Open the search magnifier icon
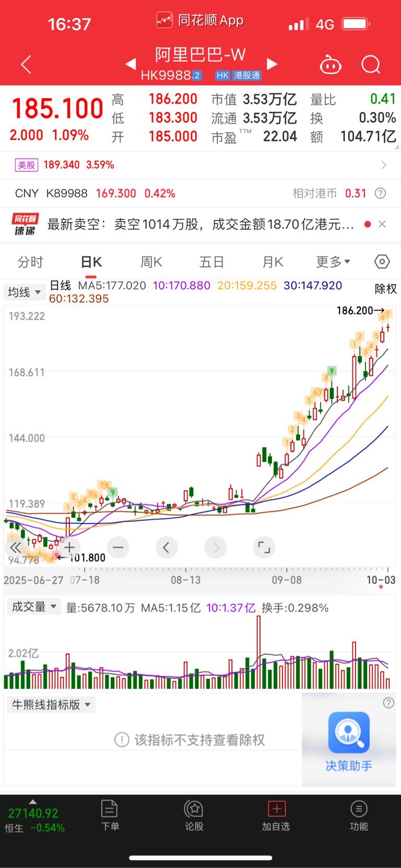 click(371, 65)
